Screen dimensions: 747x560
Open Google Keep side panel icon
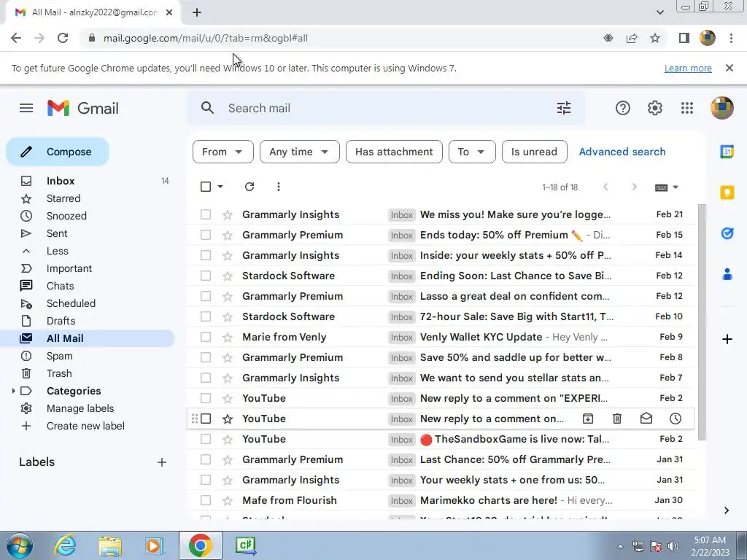click(x=727, y=192)
